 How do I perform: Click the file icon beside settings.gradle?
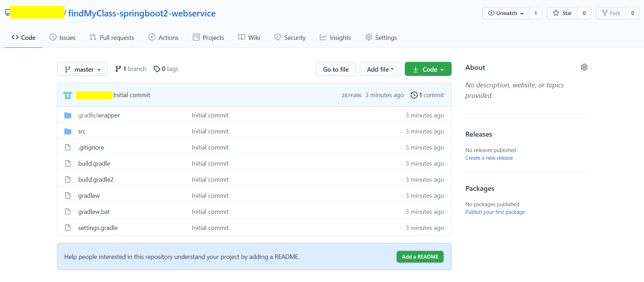click(x=68, y=228)
